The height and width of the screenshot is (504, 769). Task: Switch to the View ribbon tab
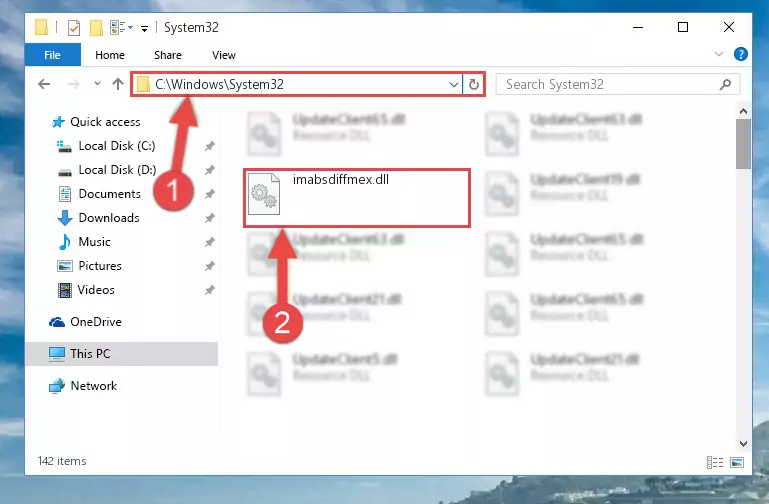(x=224, y=55)
